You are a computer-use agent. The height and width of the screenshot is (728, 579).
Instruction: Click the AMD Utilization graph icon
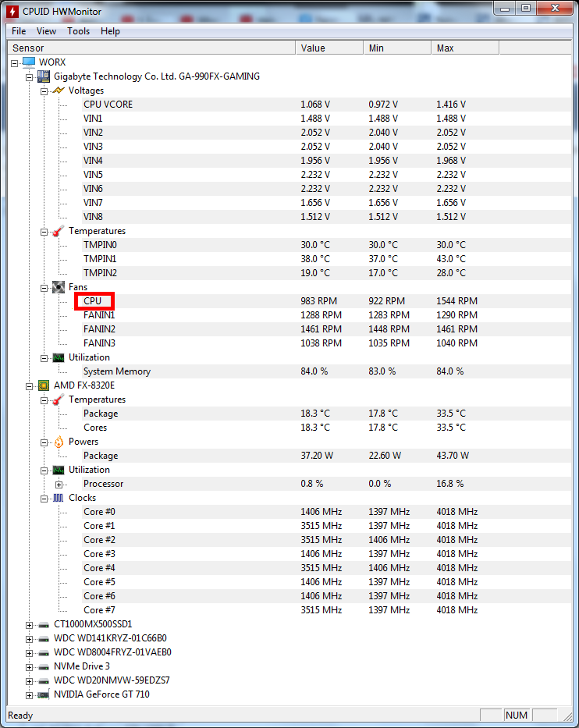click(x=59, y=470)
